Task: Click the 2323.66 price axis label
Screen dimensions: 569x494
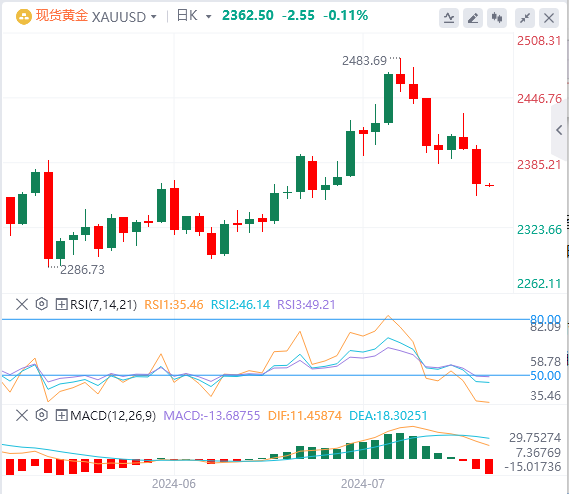Action: pos(539,229)
